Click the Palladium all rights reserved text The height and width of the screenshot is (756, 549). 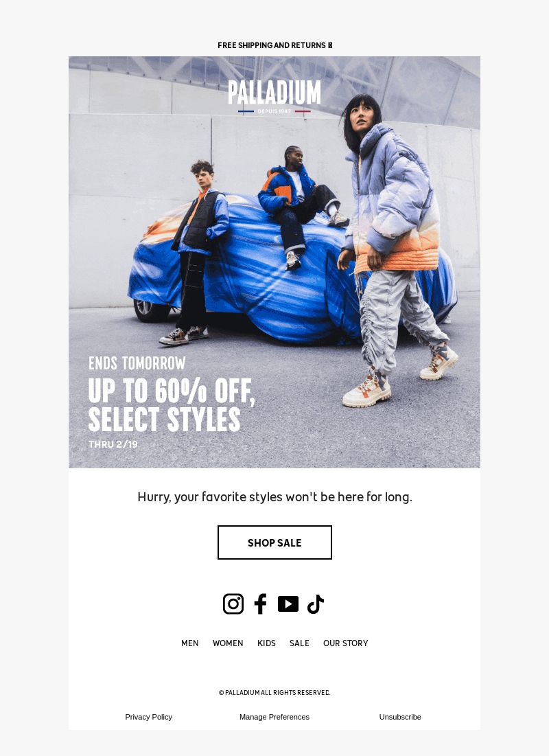274,693
